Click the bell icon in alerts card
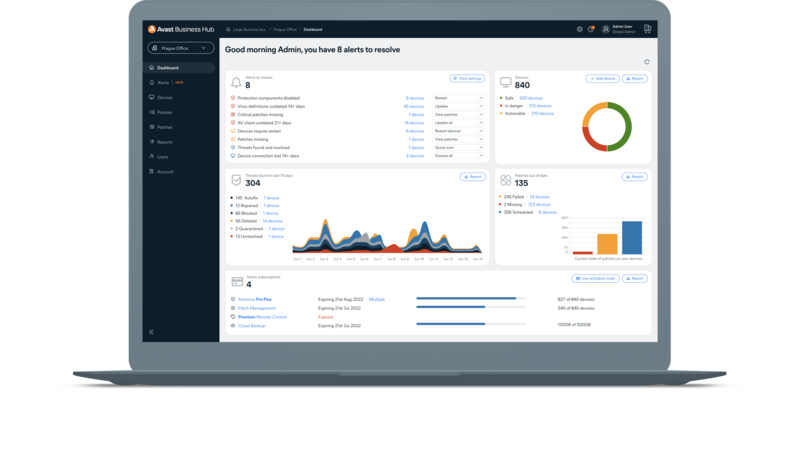This screenshot has height=458, width=800. point(236,82)
